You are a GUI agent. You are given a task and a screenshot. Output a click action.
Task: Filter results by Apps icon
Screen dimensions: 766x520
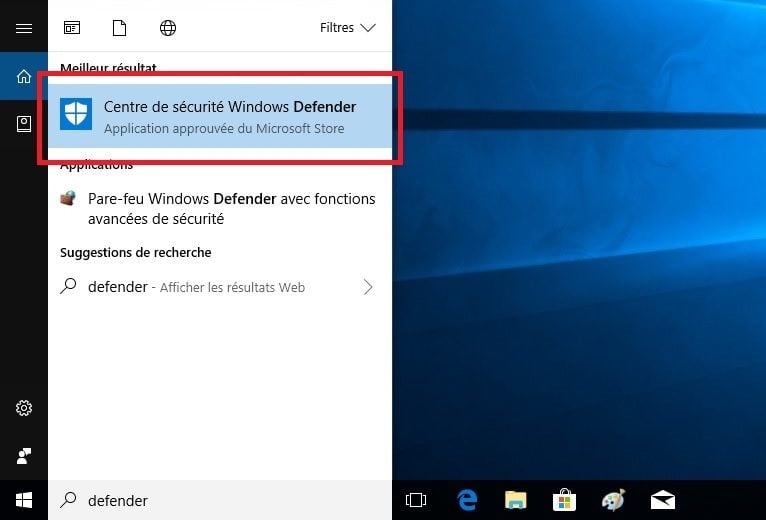pos(72,28)
